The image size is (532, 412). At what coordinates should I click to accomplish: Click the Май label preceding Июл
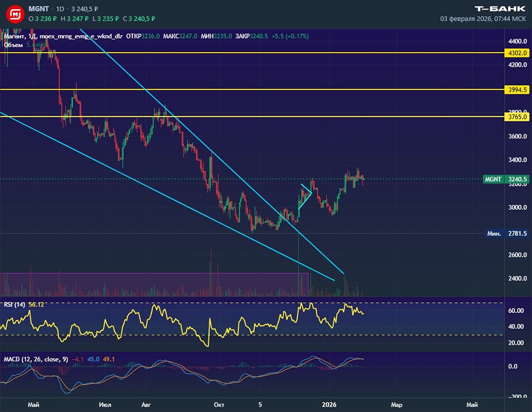[x=34, y=405]
